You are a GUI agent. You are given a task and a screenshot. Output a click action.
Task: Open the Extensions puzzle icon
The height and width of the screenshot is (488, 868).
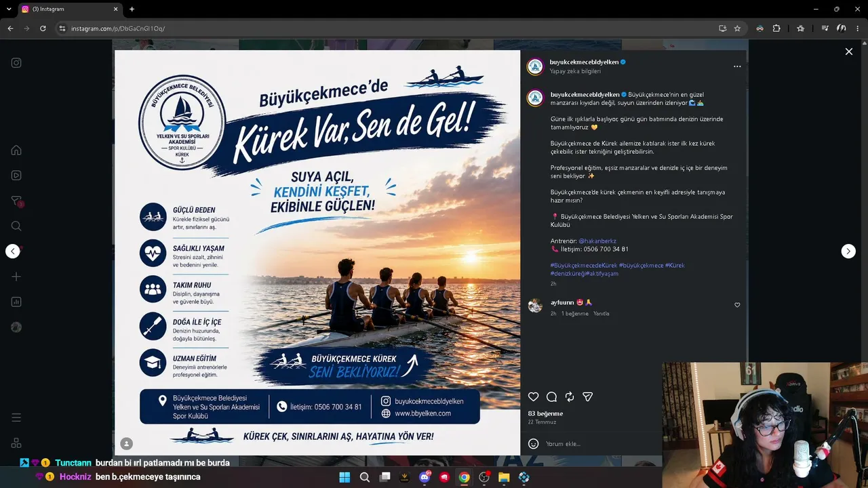[776, 28]
